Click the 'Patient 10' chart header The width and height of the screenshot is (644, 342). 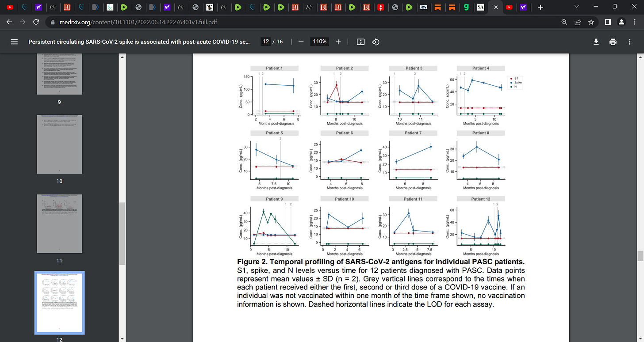tap(344, 199)
